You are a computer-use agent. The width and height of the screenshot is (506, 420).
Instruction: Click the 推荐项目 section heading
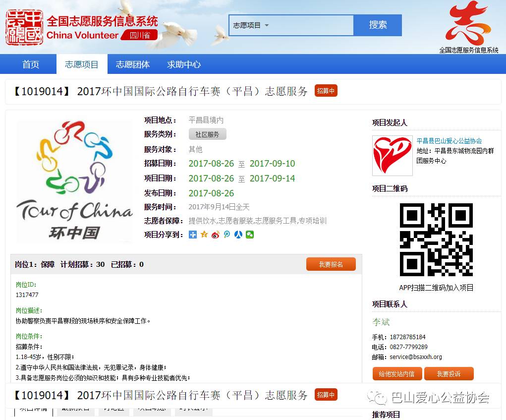point(386,415)
